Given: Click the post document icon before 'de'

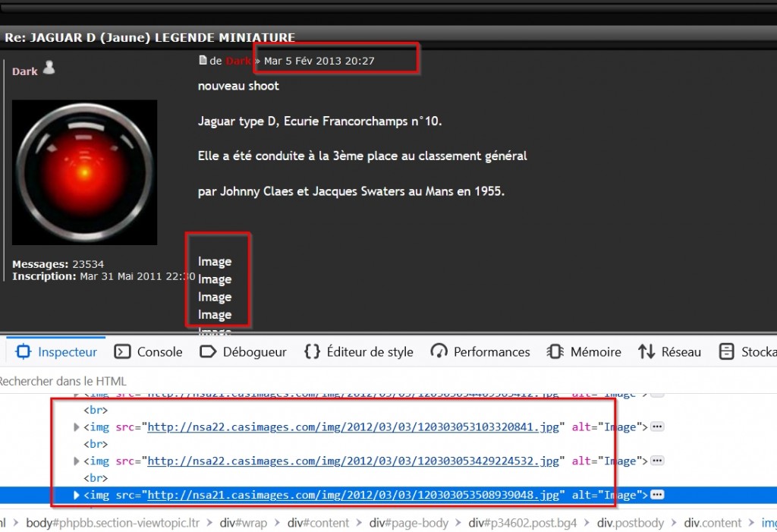Looking at the screenshot, I should [202, 60].
